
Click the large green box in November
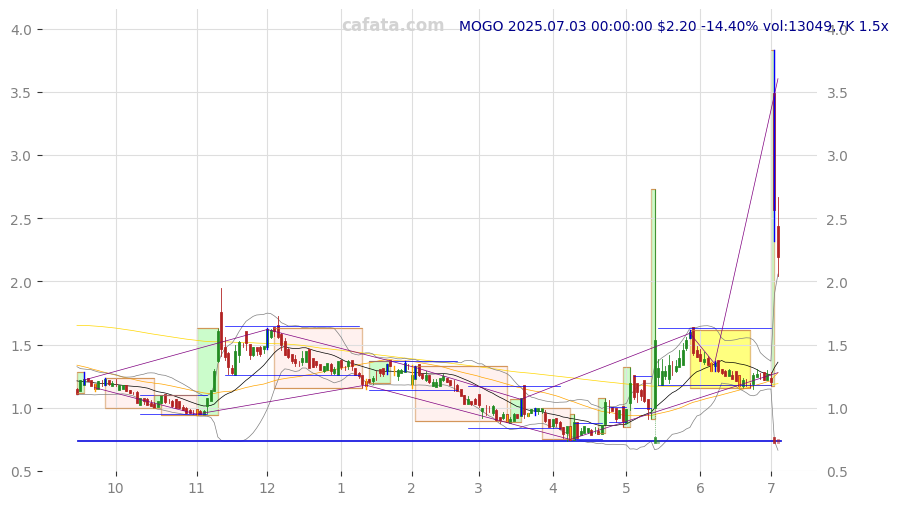[208, 371]
